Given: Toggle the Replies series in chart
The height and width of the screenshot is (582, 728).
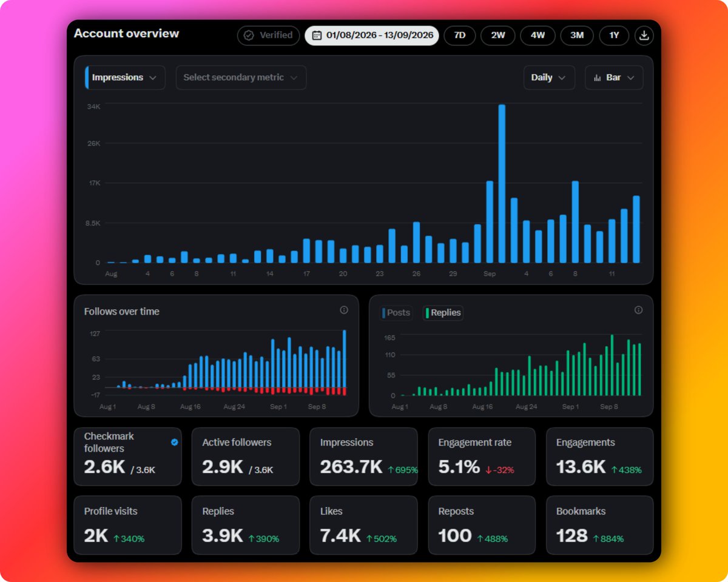Looking at the screenshot, I should tap(443, 313).
